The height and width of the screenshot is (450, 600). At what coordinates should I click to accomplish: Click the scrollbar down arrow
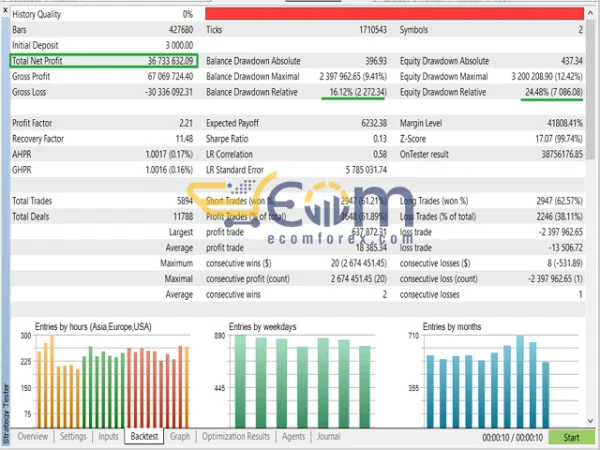pyautogui.click(x=590, y=421)
